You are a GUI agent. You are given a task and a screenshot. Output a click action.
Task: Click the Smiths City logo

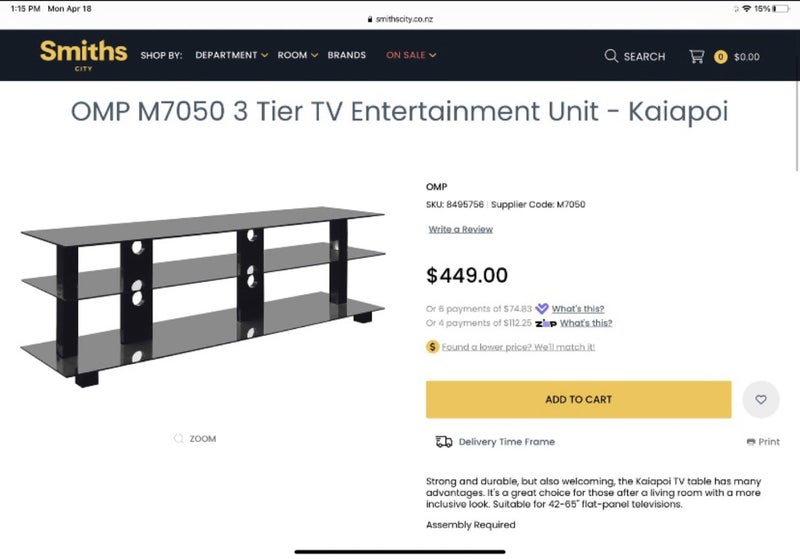[83, 54]
